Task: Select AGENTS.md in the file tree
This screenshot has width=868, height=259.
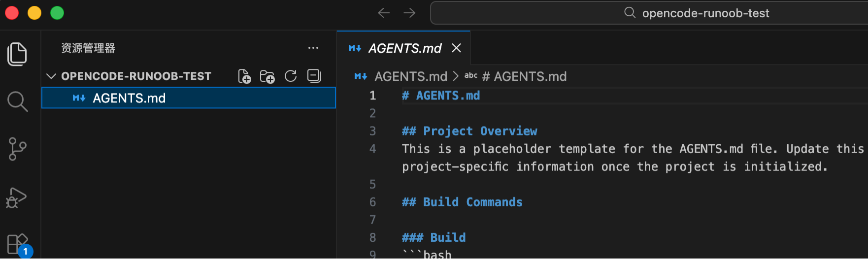Action: pyautogui.click(x=189, y=98)
